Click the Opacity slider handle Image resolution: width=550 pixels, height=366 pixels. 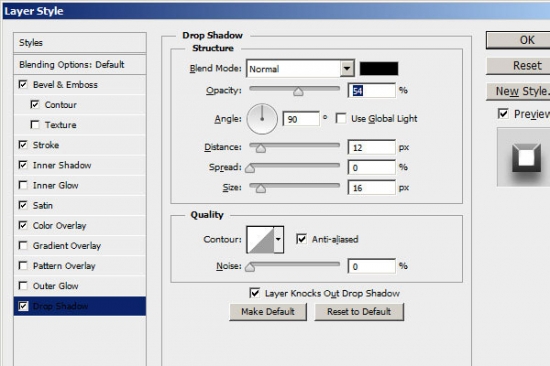click(298, 92)
